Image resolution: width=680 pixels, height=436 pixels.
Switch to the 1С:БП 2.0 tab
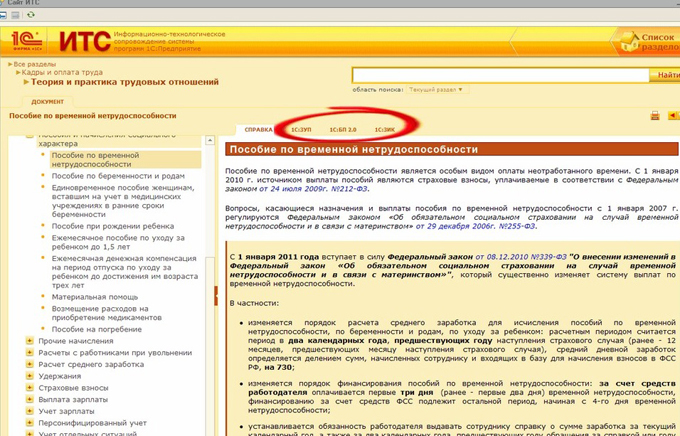[x=343, y=130]
